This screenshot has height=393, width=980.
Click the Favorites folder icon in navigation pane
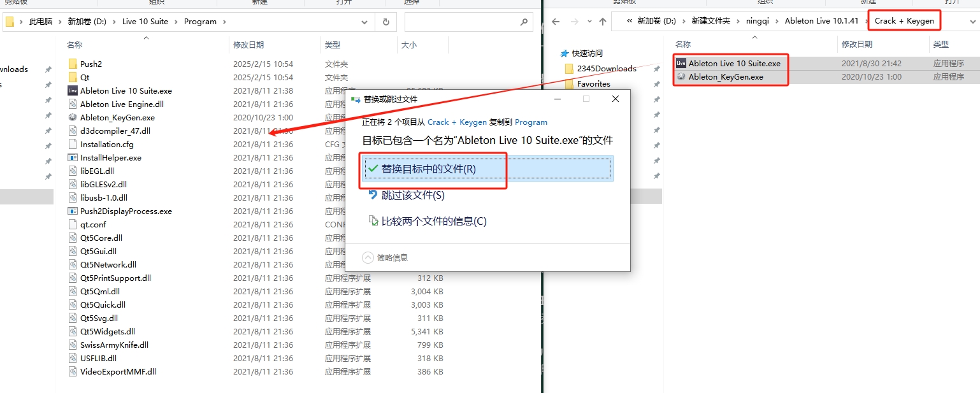tap(570, 83)
